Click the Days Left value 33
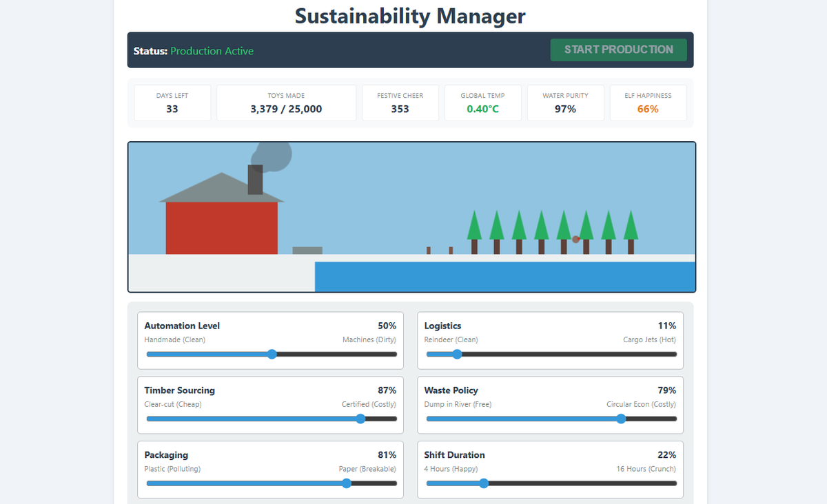The image size is (827, 504). click(x=172, y=109)
